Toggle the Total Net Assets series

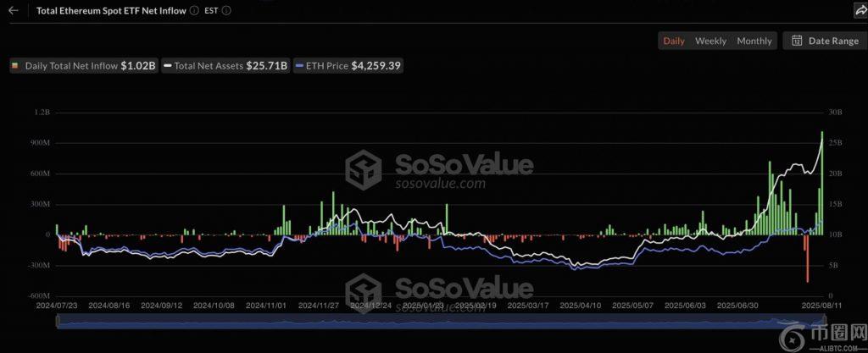[x=226, y=65]
